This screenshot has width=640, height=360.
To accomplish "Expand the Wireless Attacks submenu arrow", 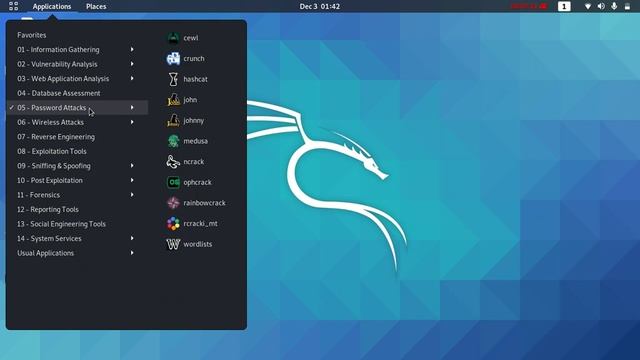I will [132, 122].
